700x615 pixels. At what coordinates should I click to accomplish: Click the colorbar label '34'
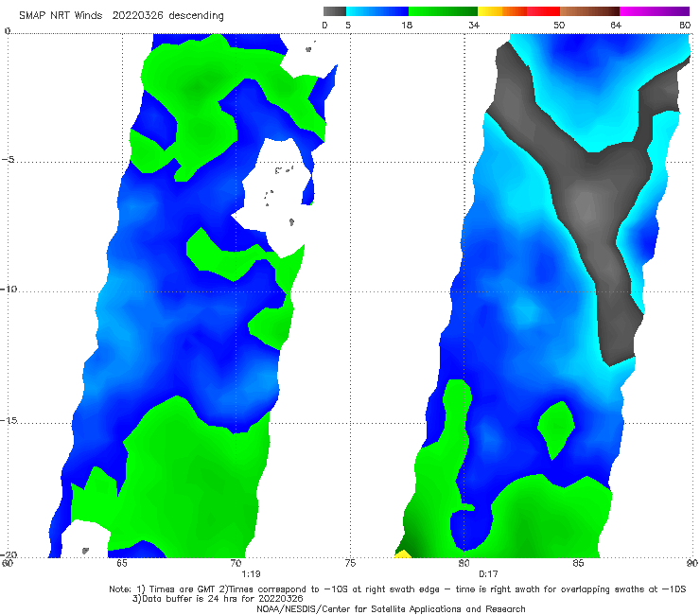[474, 26]
